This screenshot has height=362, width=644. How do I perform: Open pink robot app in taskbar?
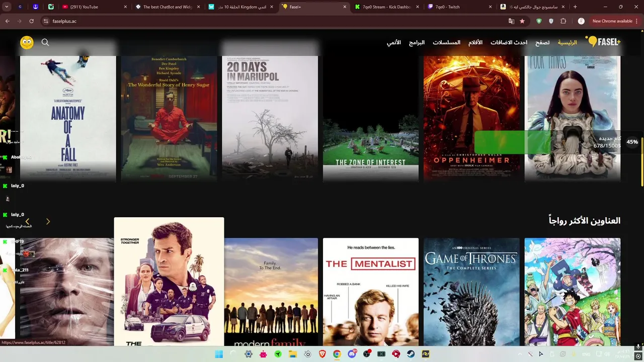point(263,354)
